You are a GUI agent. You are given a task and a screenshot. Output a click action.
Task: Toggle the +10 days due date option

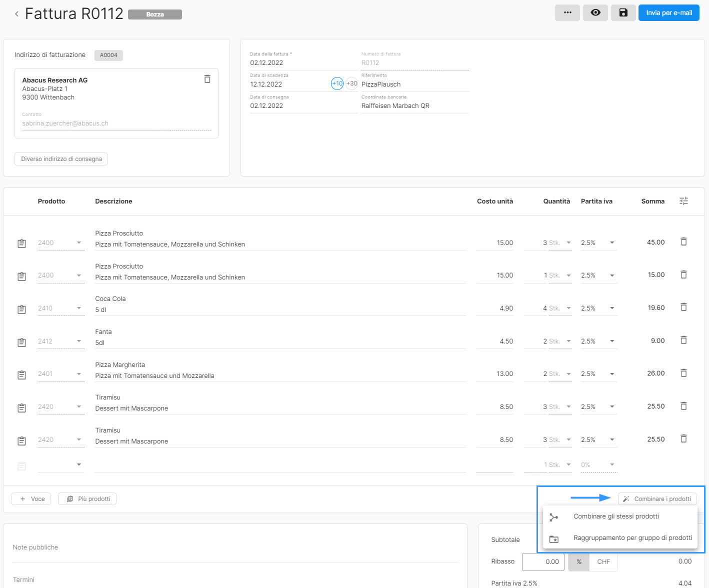point(337,83)
